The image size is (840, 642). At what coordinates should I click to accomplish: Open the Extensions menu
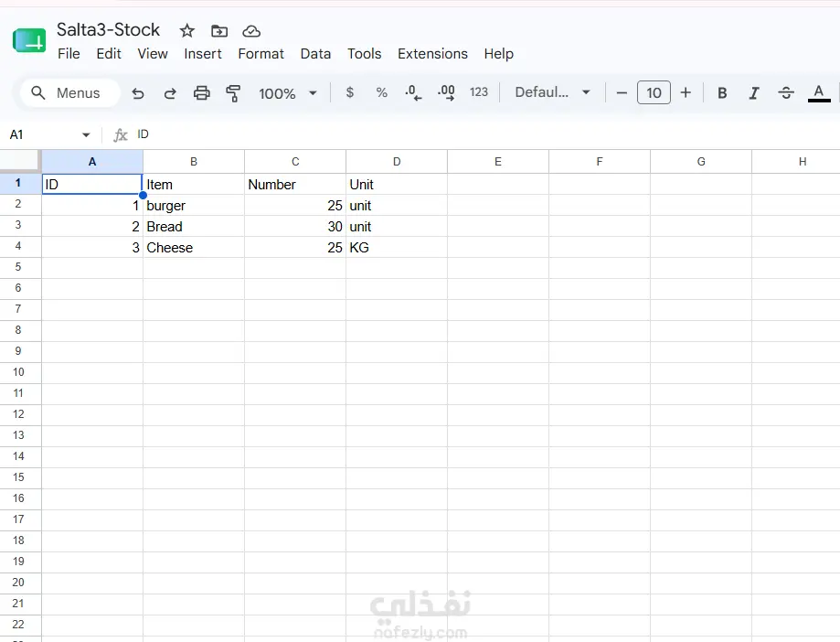(x=432, y=54)
